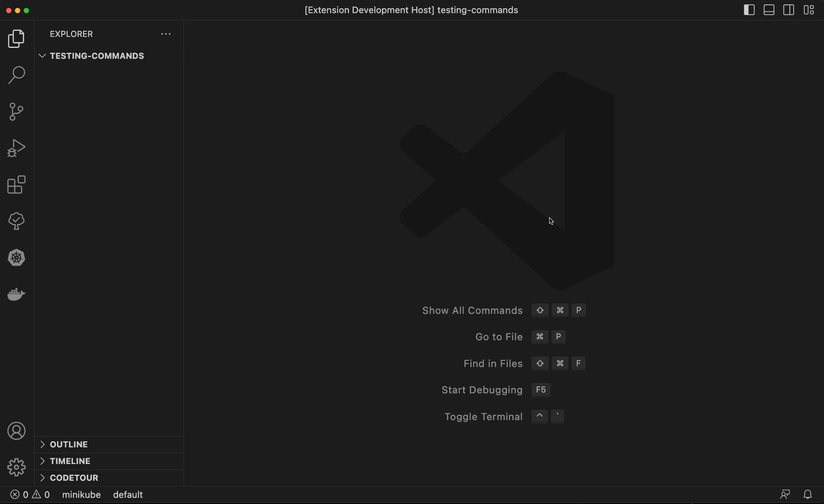Open the Manage gear menu
The image size is (824, 504).
(17, 467)
